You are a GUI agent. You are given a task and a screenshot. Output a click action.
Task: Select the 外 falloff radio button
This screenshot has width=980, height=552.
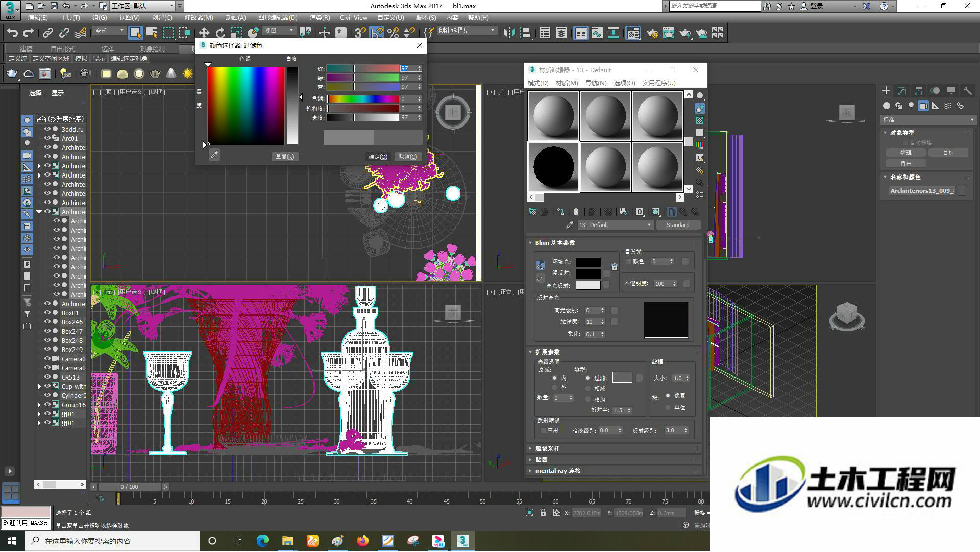[555, 388]
